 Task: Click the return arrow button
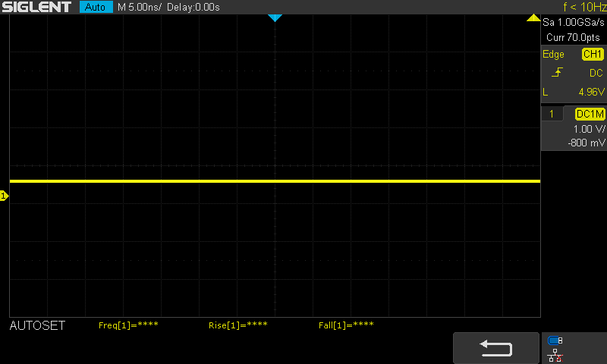point(496,348)
